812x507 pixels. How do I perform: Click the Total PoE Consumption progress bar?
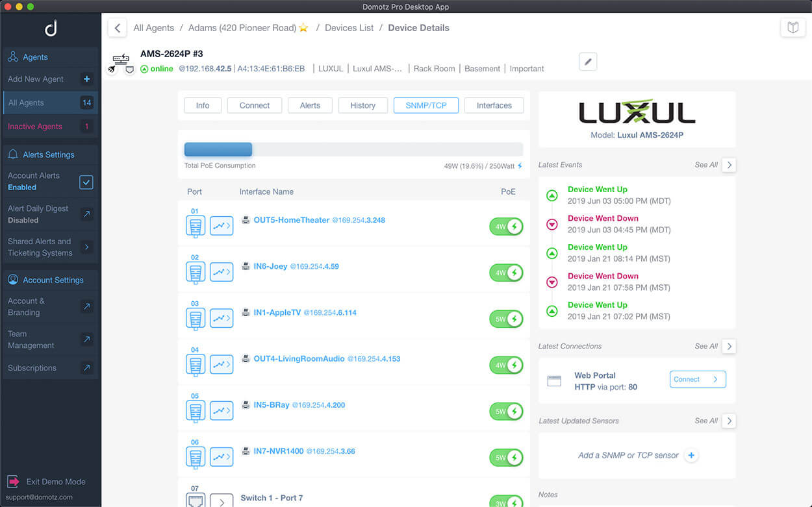pyautogui.click(x=353, y=149)
